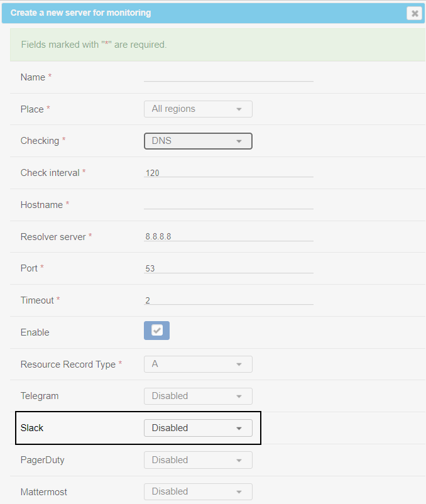Image resolution: width=426 pixels, height=504 pixels.
Task: Click the Telegram dropdown arrow icon
Action: (239, 397)
